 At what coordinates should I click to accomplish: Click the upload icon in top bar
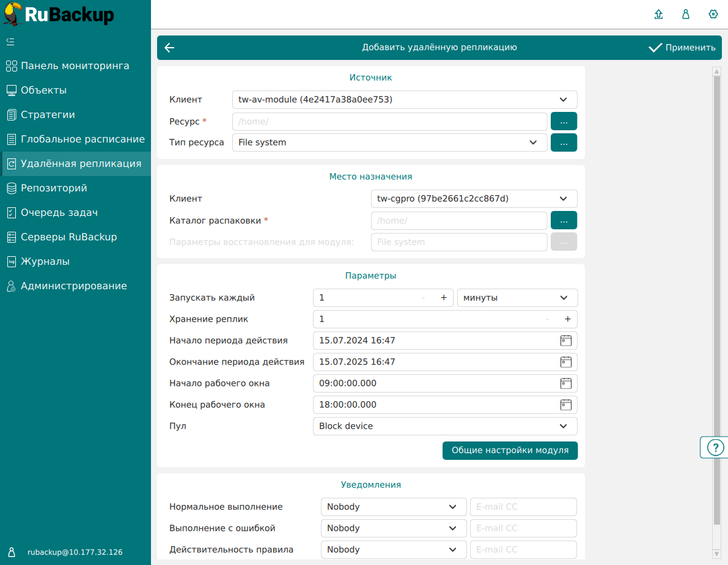pyautogui.click(x=658, y=15)
